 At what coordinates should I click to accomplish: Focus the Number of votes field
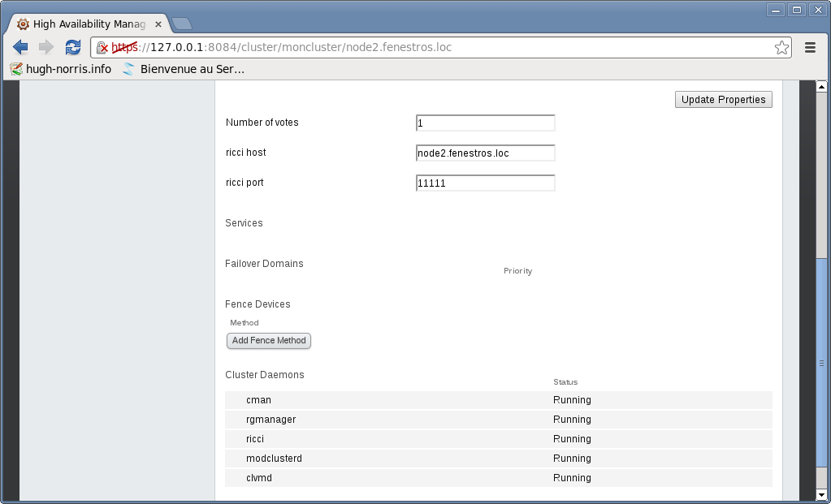tap(485, 123)
